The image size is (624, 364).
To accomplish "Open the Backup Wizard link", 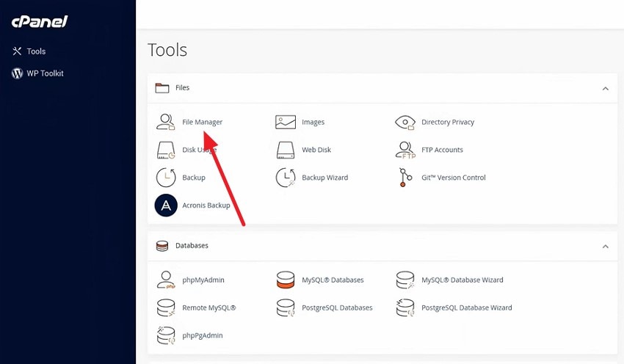I will click(x=324, y=178).
